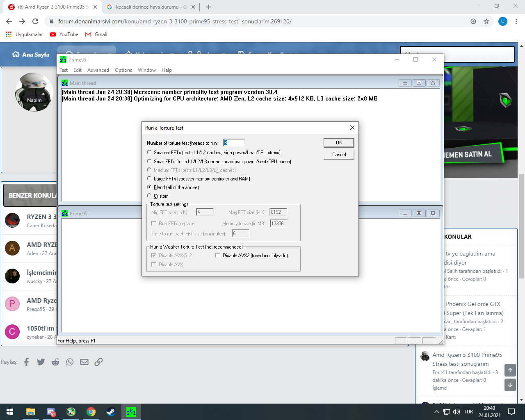Open the Test menu in Prime95
Viewport: 525px width, 420px height.
coord(64,70)
